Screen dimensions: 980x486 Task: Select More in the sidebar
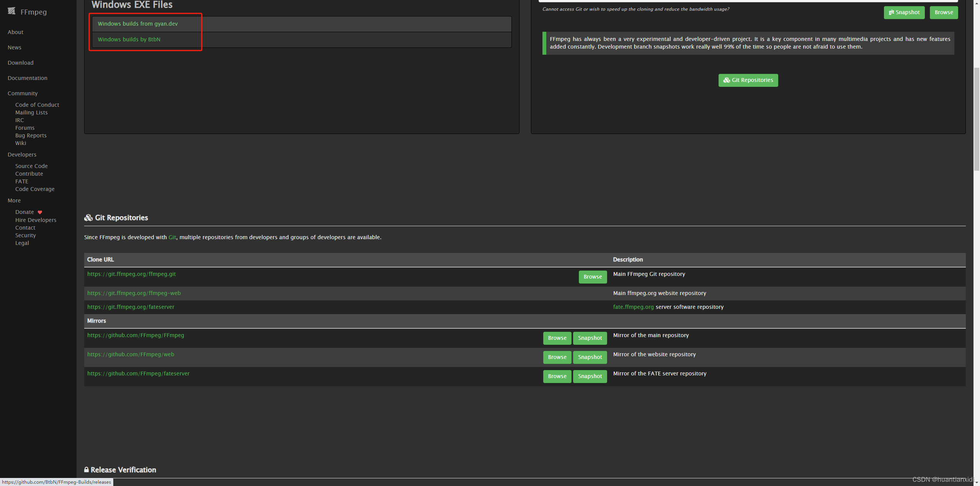click(x=14, y=201)
